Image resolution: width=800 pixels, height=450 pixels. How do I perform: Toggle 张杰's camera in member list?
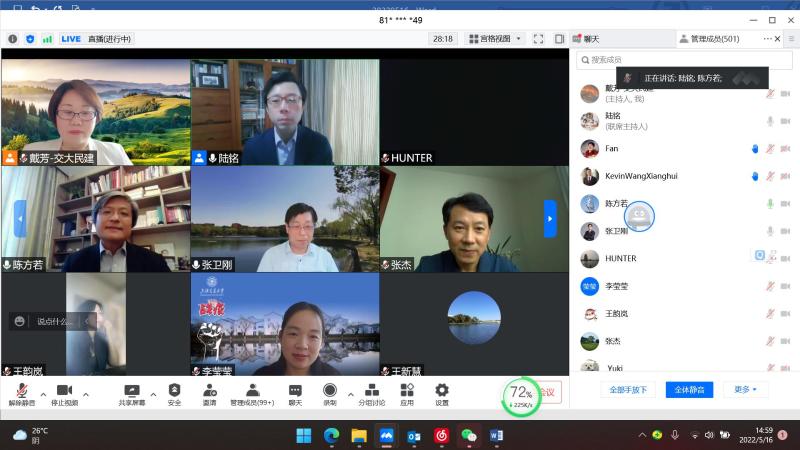coord(785,341)
